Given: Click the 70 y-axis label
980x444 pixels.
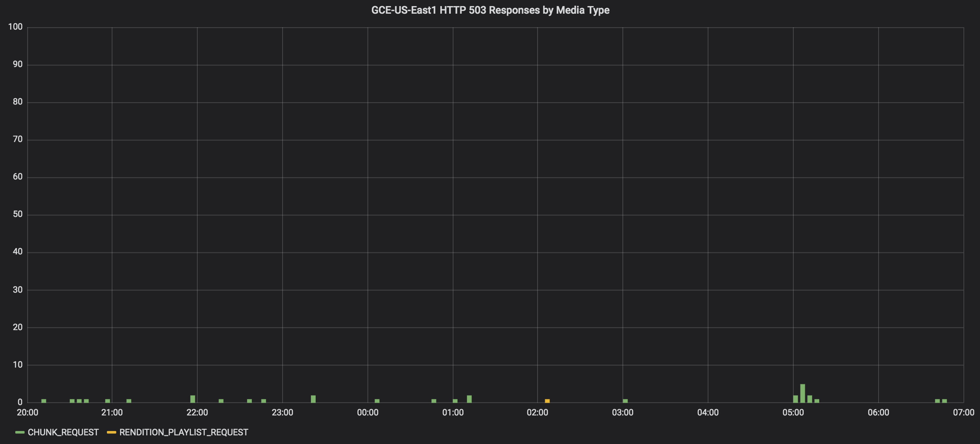Looking at the screenshot, I should pyautogui.click(x=18, y=140).
